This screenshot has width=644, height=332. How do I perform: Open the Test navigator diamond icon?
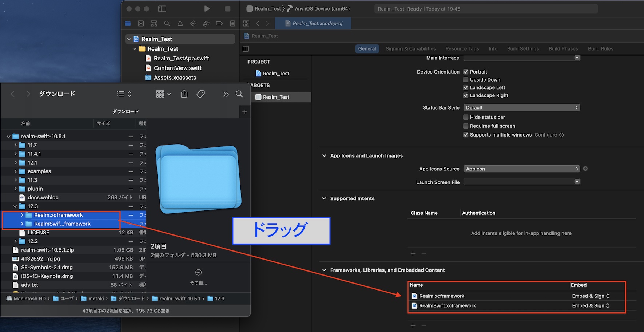click(193, 23)
